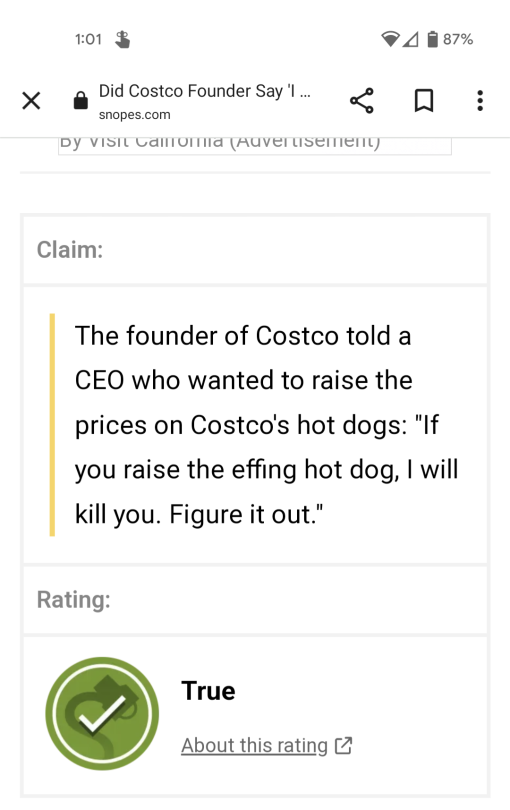Tap the battery icon in status bar
Image resolution: width=510 pixels, height=810 pixels.
click(433, 39)
